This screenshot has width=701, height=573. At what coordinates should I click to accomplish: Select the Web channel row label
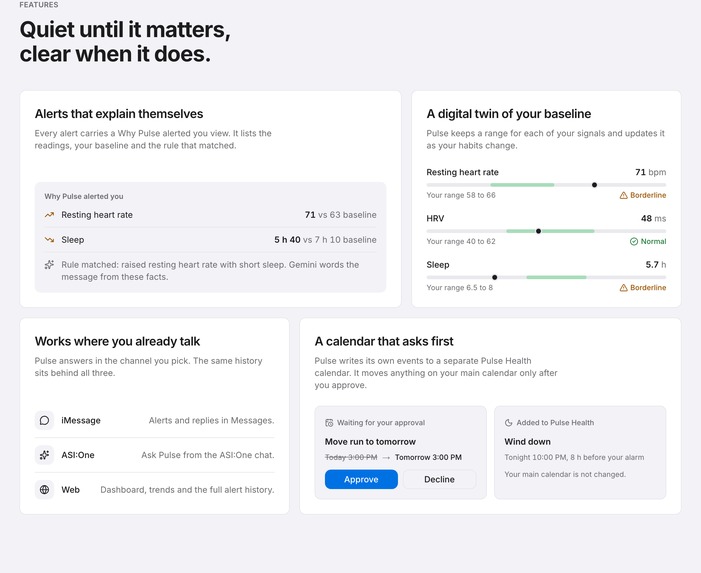[70, 490]
